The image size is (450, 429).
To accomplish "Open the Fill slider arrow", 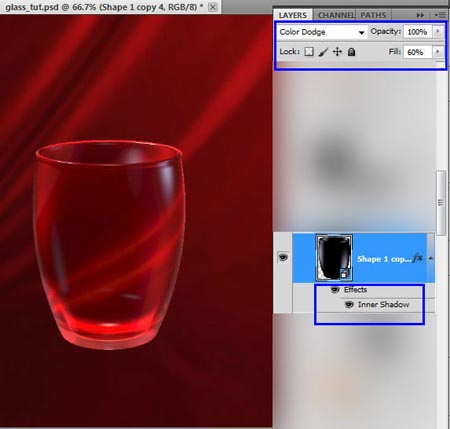I will pyautogui.click(x=438, y=52).
